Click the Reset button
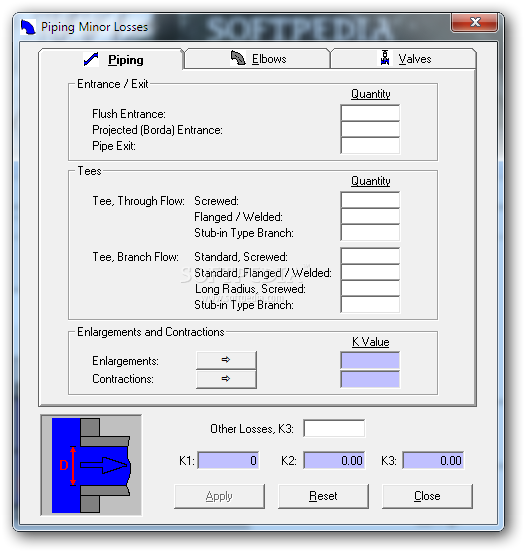The width and height of the screenshot is (525, 552). [x=323, y=496]
